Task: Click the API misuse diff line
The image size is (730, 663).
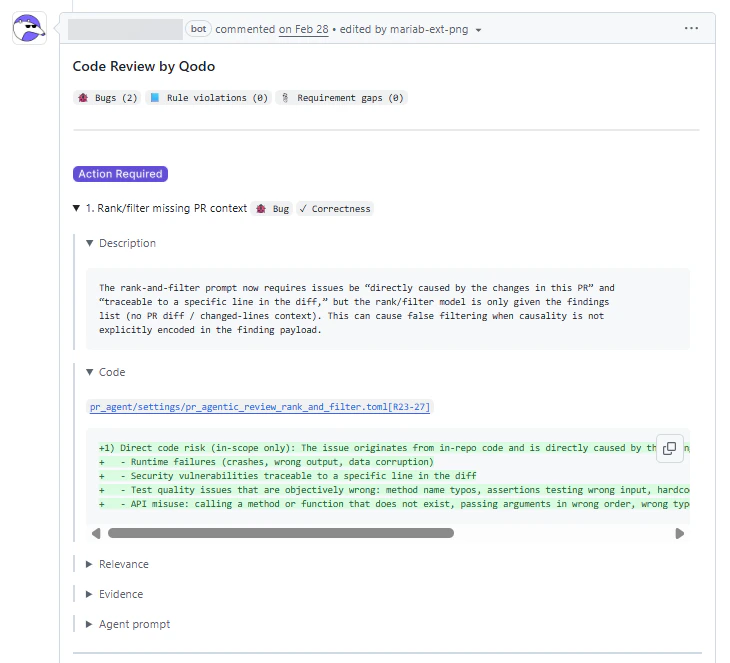Action: (x=394, y=504)
